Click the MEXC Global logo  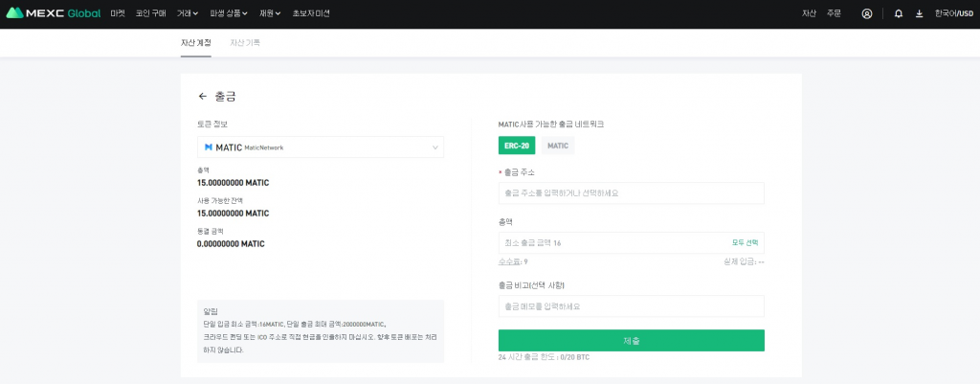click(53, 13)
